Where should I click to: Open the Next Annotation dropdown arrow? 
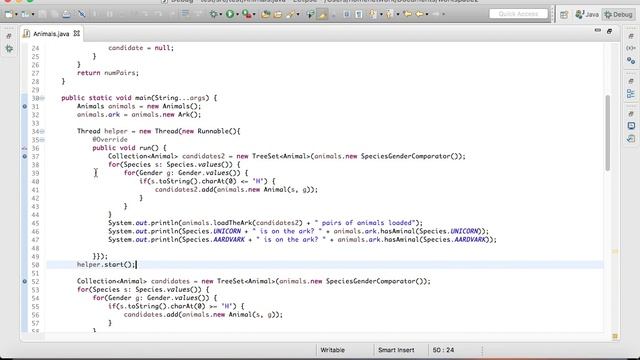click(381, 14)
